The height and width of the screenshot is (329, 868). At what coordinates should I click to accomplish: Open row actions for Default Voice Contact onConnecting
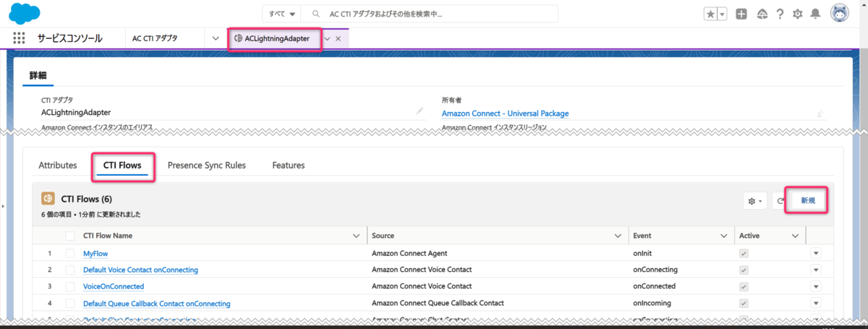point(817,270)
